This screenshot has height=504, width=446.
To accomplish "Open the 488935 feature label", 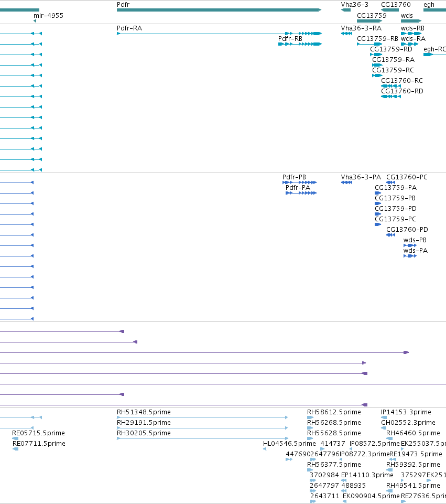I will (354, 486).
